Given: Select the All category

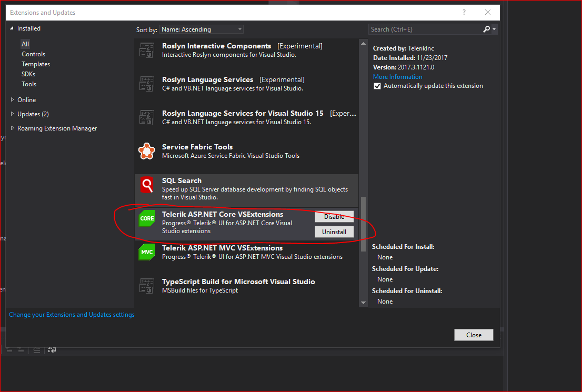Looking at the screenshot, I should (x=25, y=44).
